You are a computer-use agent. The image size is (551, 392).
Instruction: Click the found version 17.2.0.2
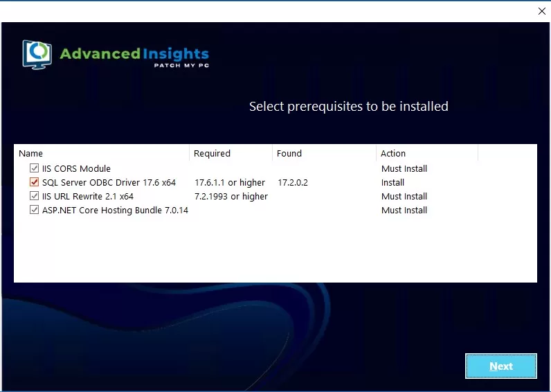293,182
